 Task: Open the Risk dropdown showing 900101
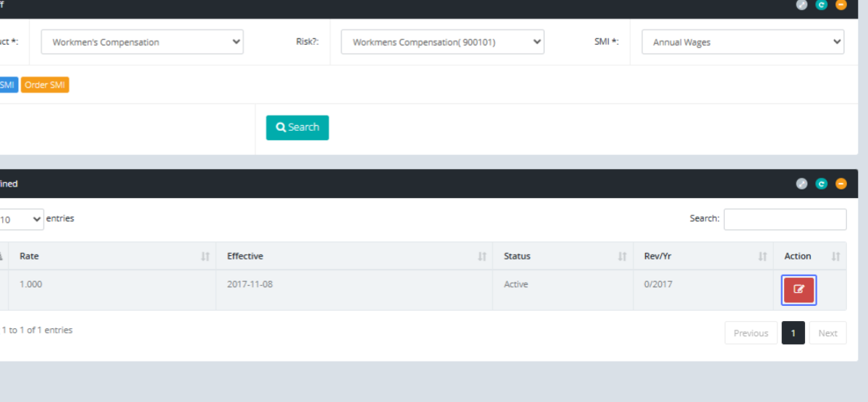point(442,42)
